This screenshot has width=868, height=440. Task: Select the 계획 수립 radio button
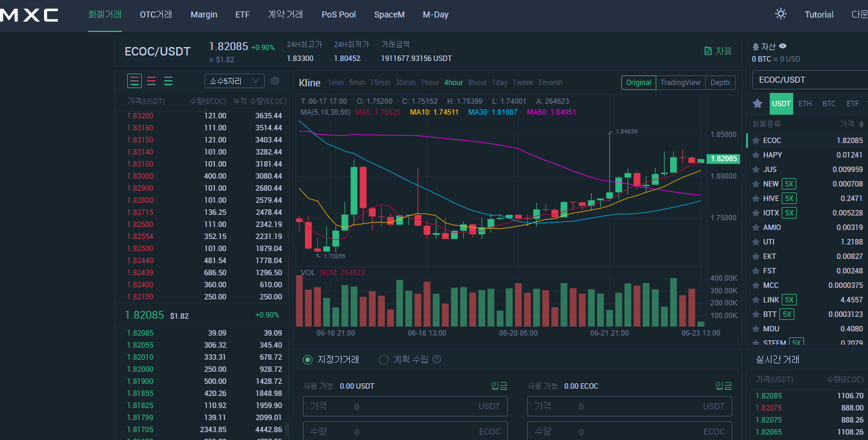384,360
